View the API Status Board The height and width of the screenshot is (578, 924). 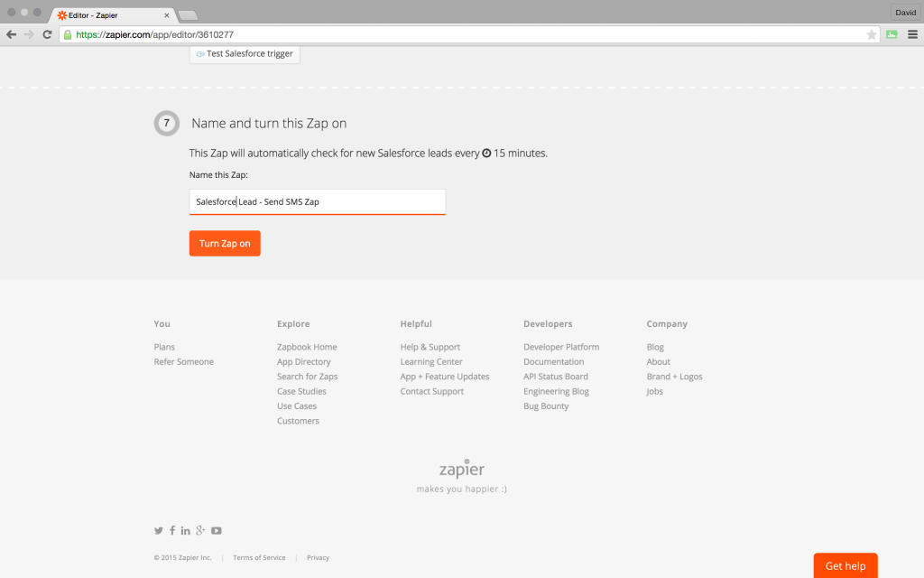point(556,377)
